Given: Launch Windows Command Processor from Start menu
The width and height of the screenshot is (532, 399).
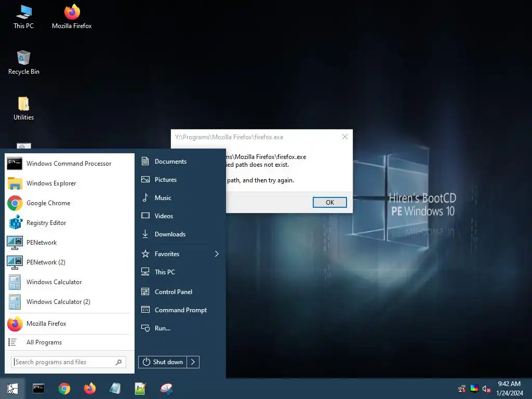Looking at the screenshot, I should click(70, 164).
